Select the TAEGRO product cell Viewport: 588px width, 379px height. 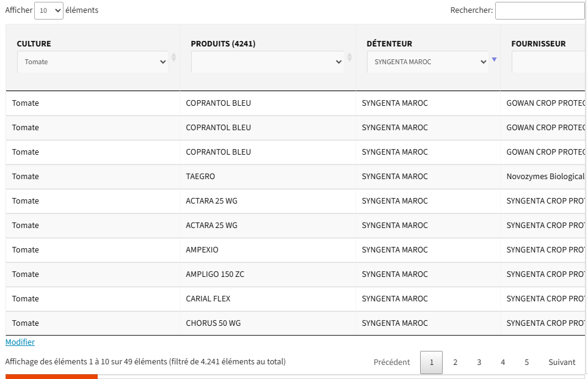[267, 177]
